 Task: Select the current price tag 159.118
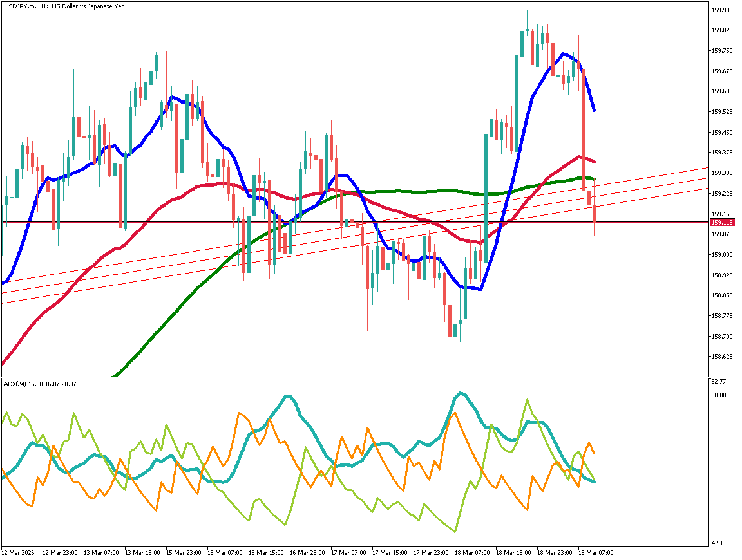722,222
